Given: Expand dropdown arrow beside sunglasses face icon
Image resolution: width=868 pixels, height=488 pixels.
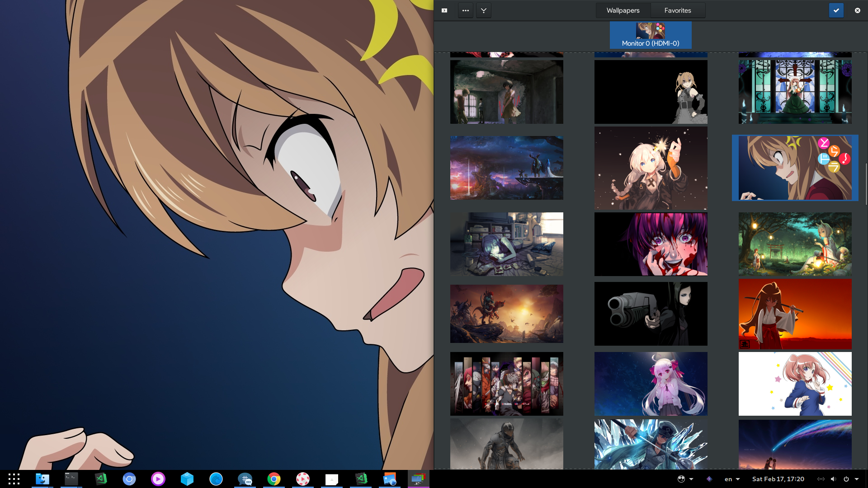Looking at the screenshot, I should (691, 479).
